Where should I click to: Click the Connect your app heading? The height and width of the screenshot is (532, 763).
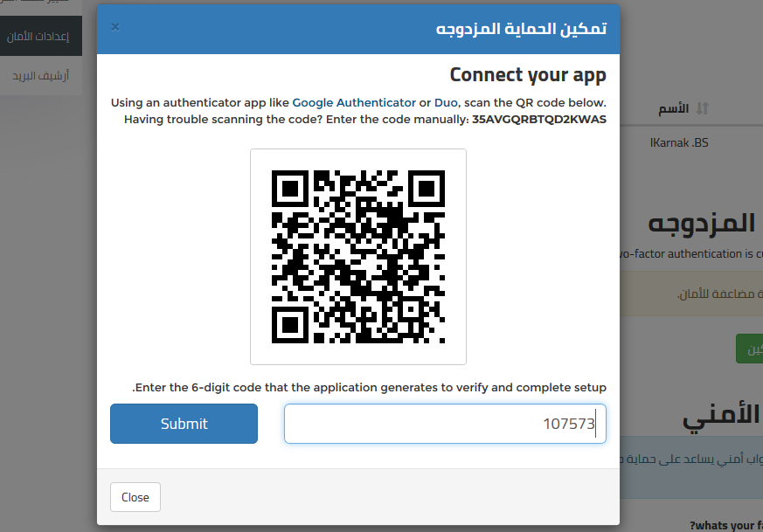point(528,75)
